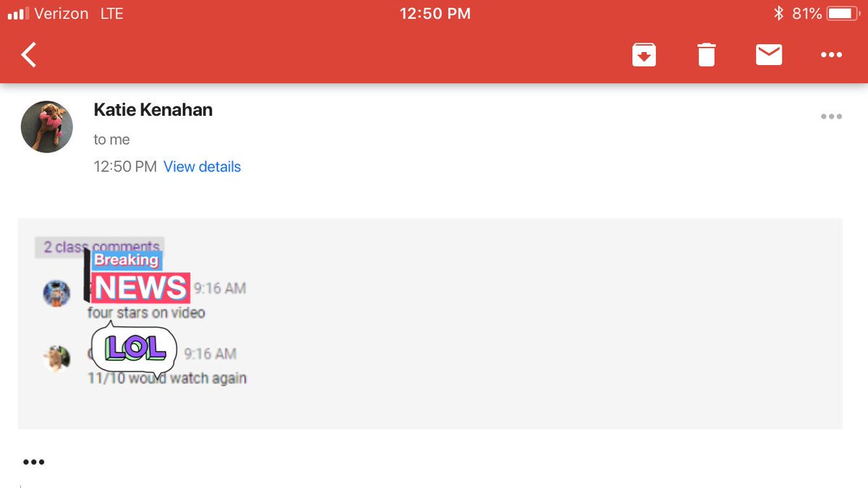Viewport: 868px width, 488px height.
Task: Tap the Bluetooth status icon
Action: [778, 13]
